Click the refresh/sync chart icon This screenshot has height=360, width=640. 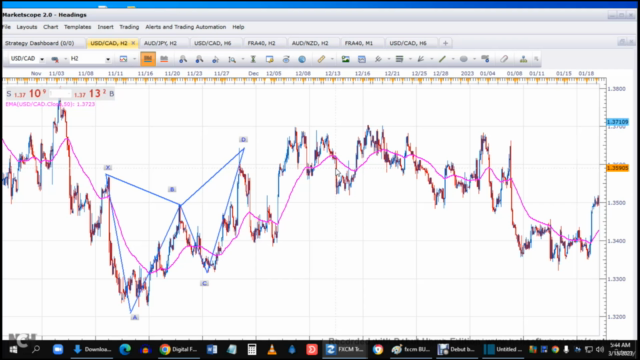click(286, 59)
